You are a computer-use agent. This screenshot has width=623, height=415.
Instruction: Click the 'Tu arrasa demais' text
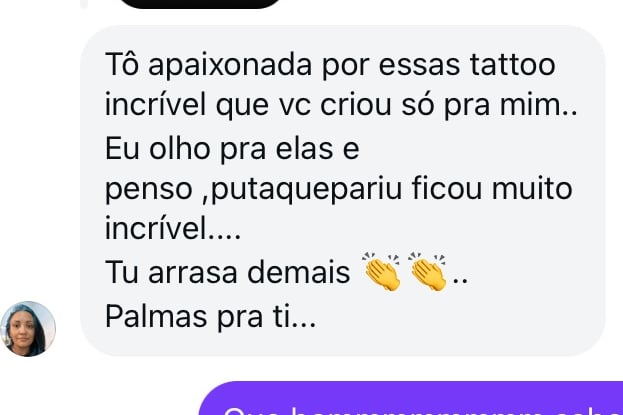tap(227, 273)
